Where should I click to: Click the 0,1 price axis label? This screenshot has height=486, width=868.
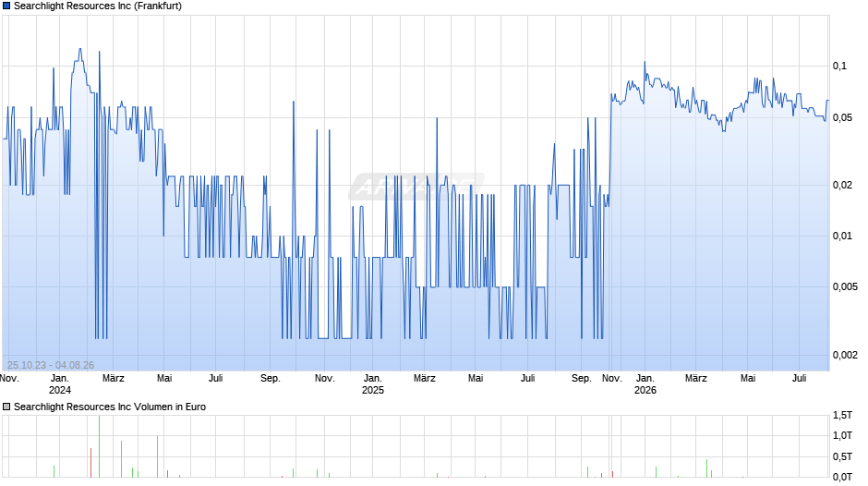coord(839,67)
